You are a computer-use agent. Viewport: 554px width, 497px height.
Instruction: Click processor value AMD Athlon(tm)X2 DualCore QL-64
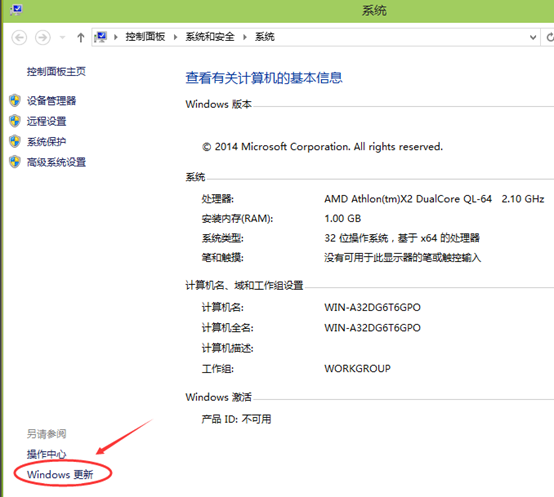pos(408,199)
